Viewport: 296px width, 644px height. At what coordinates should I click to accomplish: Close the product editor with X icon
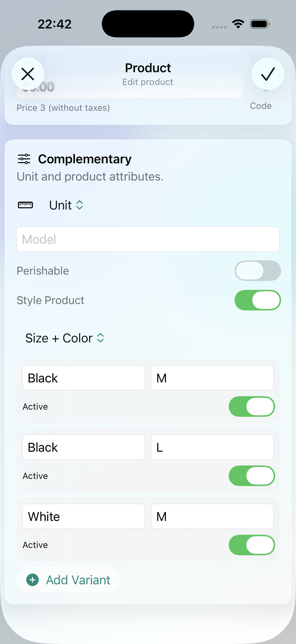click(28, 74)
